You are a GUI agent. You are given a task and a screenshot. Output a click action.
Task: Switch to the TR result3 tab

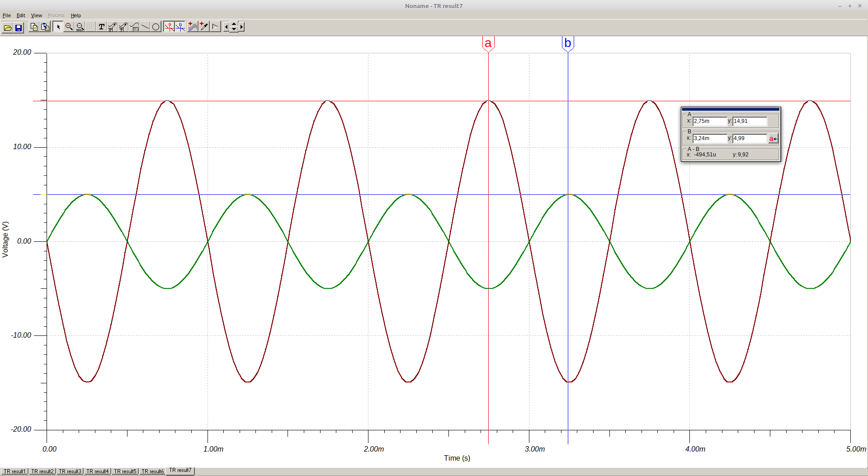coord(70,471)
